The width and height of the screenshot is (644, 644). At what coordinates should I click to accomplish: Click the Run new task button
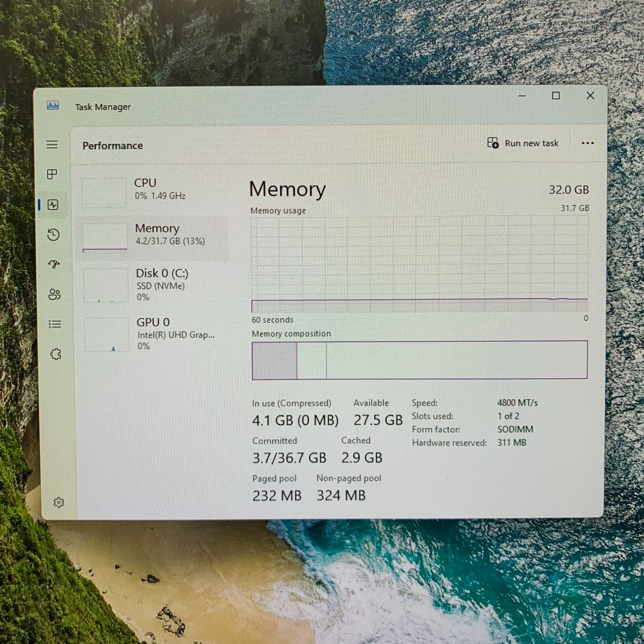point(523,143)
